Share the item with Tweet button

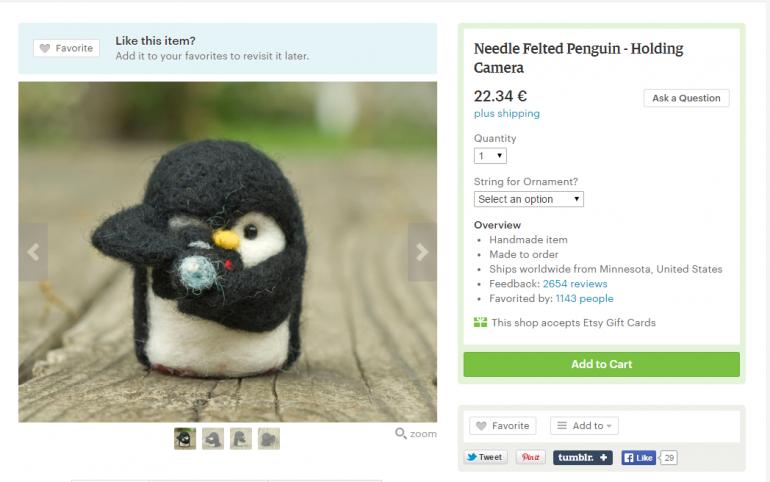click(x=485, y=457)
